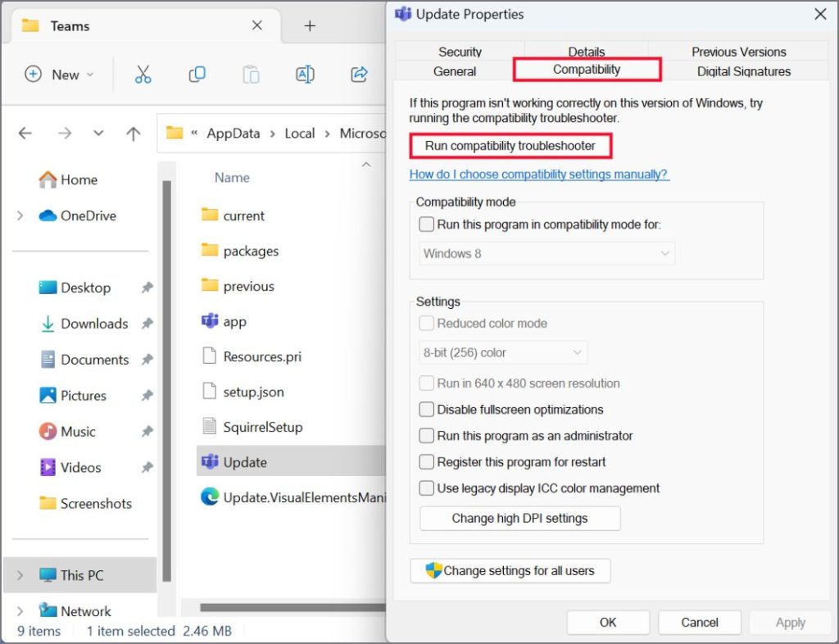Viewport: 839px width, 644px height.
Task: Select the SquirrelSetup file
Action: click(x=252, y=427)
